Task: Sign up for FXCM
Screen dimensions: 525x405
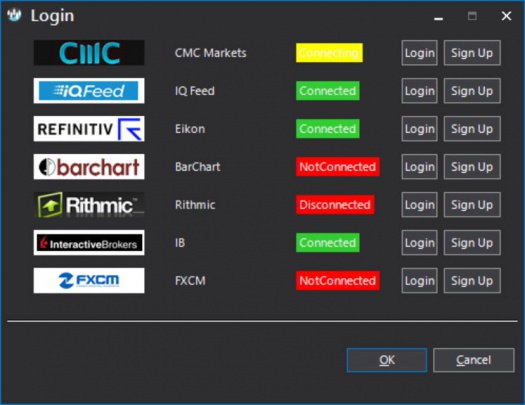Action: 472,281
